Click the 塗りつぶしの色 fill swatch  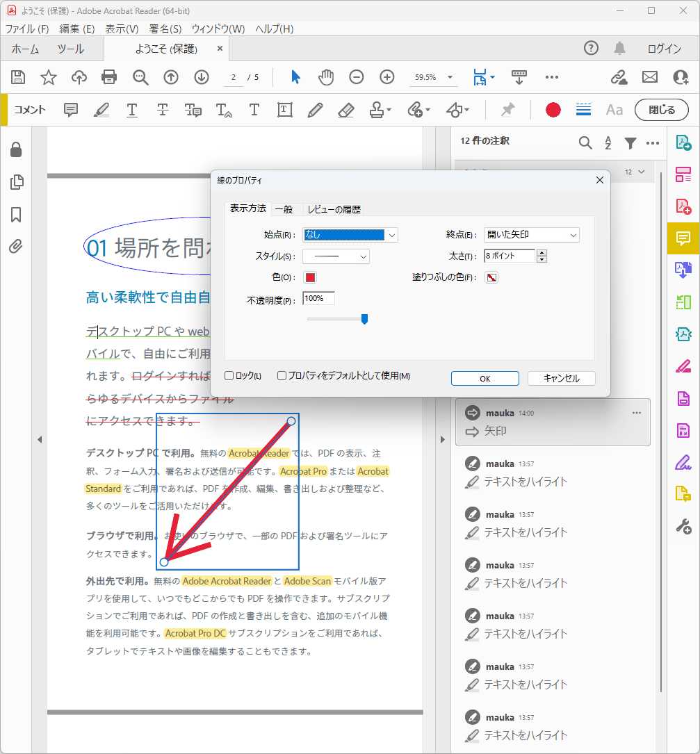(491, 277)
